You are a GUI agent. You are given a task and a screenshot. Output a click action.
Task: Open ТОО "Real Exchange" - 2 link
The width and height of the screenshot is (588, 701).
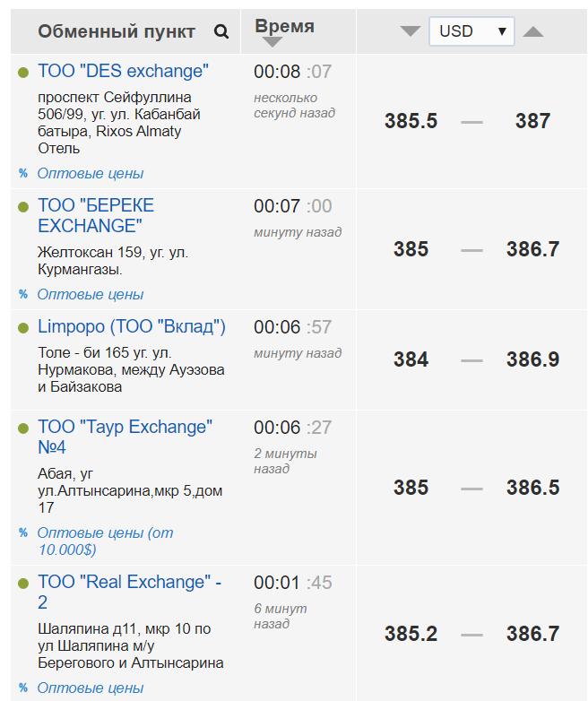click(129, 592)
